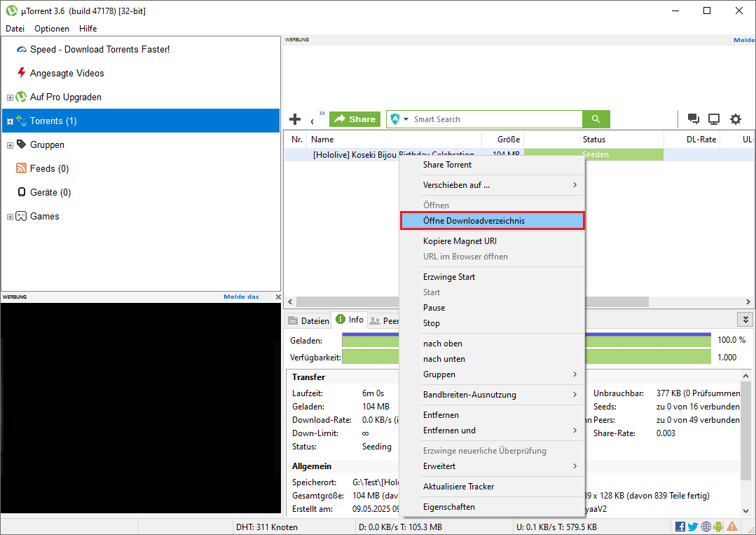Open the Datei menu
The image size is (756, 535).
15,29
